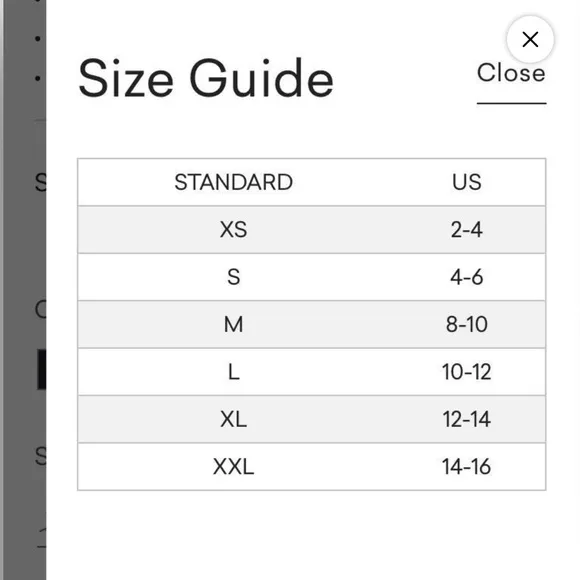Click the underlined Close link
The height and width of the screenshot is (580, 580).
(x=511, y=73)
